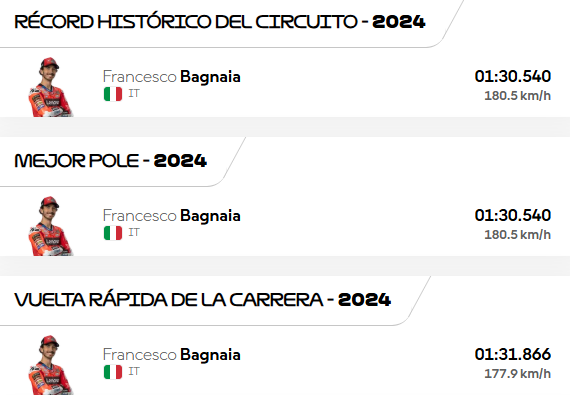Screen dimensions: 570x395
Task: Click the Italian flag in Mejor Pole row
Action: click(113, 233)
